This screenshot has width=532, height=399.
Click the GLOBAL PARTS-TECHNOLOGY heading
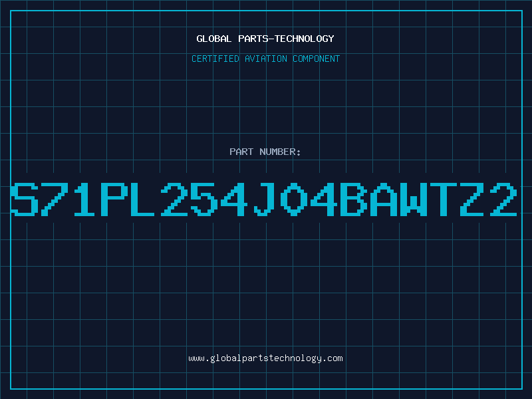coord(265,39)
